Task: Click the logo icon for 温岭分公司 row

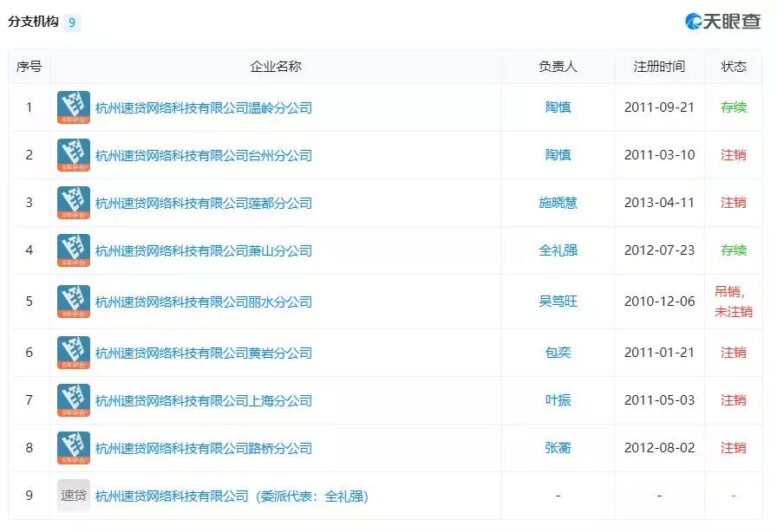Action: (74, 107)
